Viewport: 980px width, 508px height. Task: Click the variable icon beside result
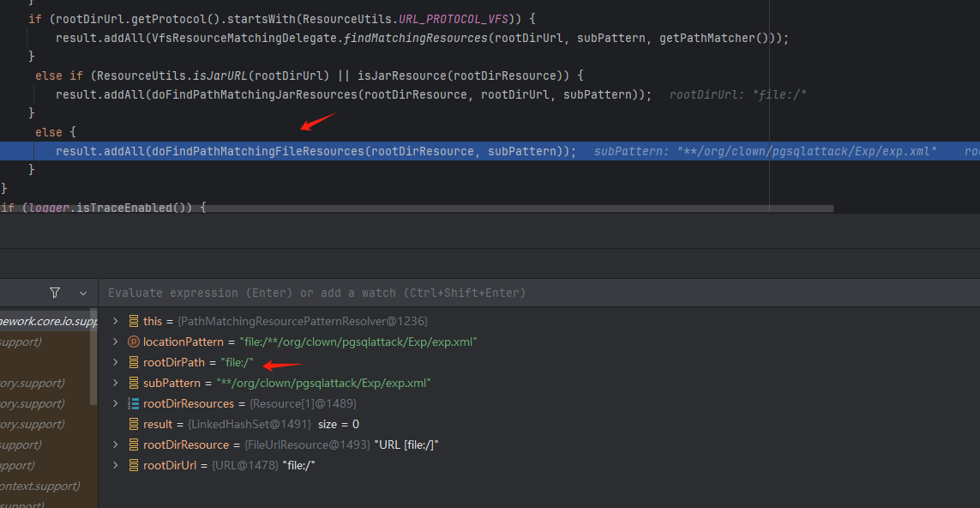133,424
